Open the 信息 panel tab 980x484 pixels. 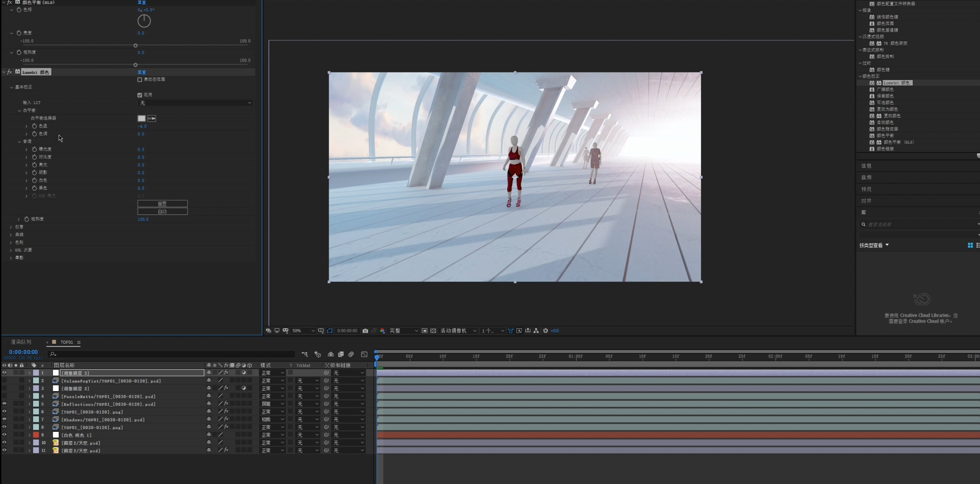click(x=866, y=166)
